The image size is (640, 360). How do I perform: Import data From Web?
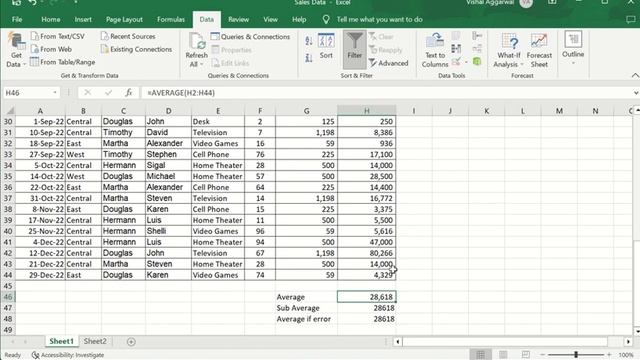[x=51, y=49]
